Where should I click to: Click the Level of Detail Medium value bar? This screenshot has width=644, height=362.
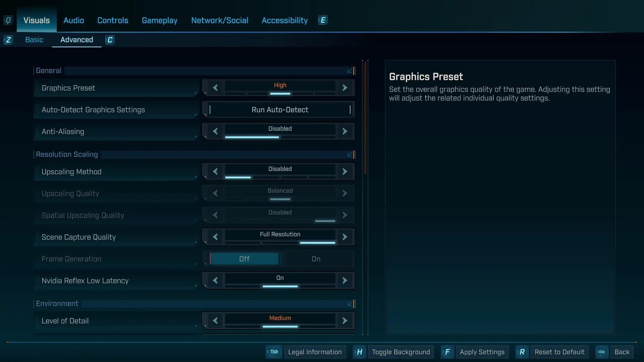(280, 320)
